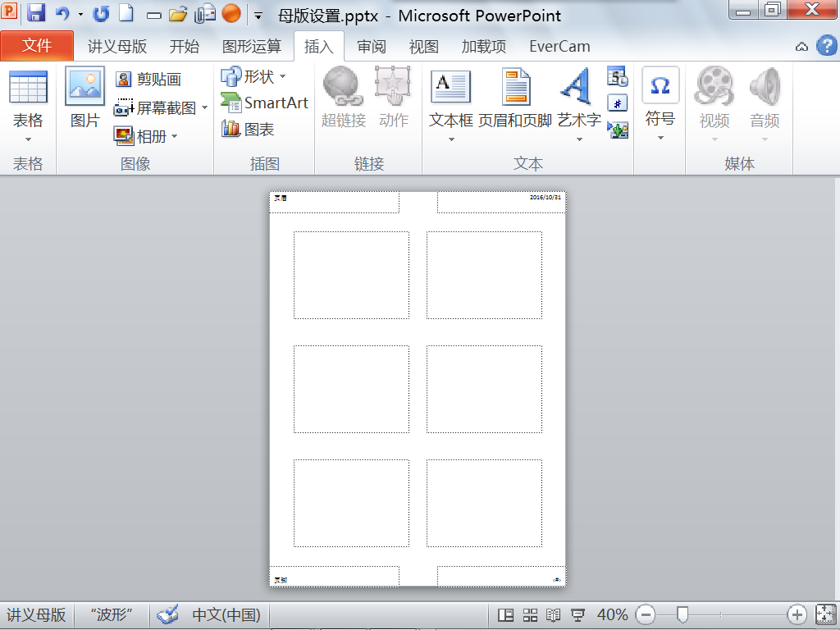
Task: Switch to the 视图 tab
Action: tap(424, 47)
